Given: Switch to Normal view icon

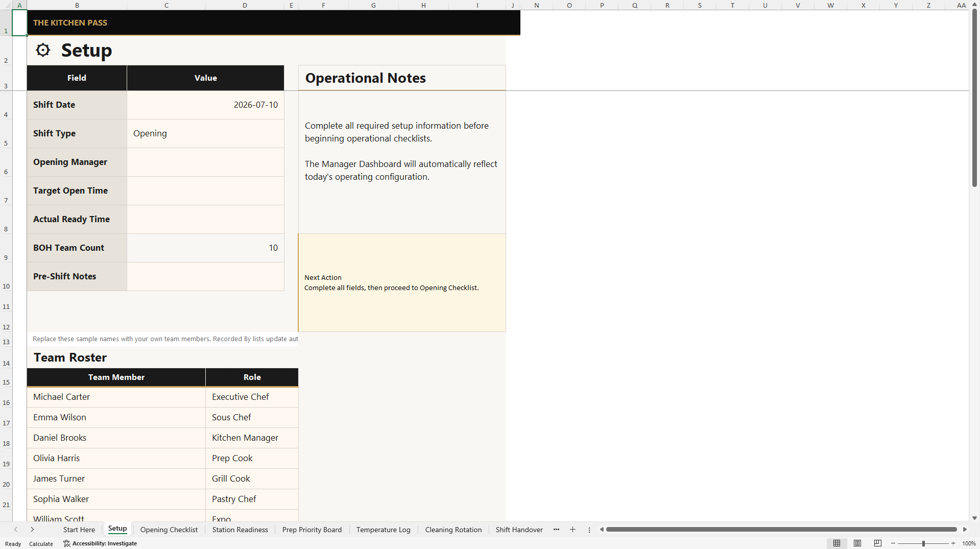Looking at the screenshot, I should coord(836,543).
